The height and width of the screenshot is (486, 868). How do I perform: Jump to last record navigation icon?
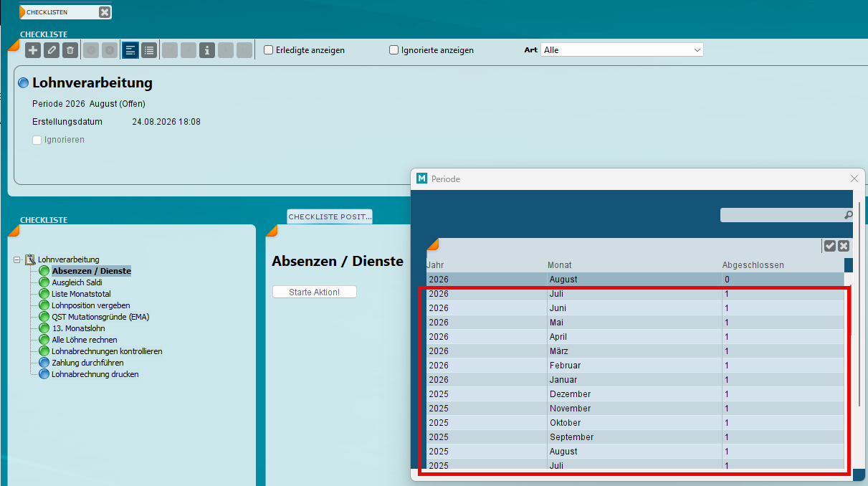[244, 50]
